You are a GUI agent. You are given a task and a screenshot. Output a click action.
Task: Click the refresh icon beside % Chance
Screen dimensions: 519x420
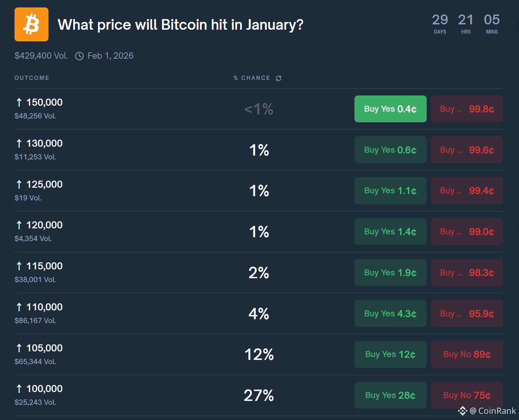pos(279,78)
